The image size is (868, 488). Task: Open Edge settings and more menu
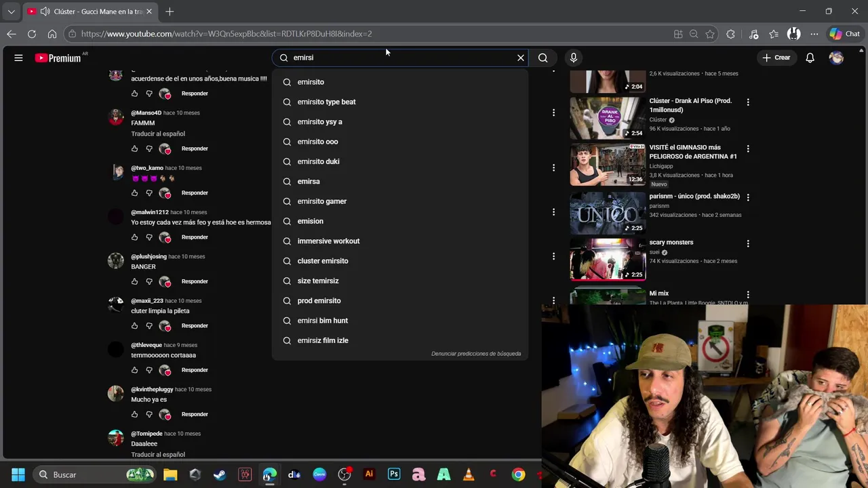pyautogui.click(x=814, y=34)
